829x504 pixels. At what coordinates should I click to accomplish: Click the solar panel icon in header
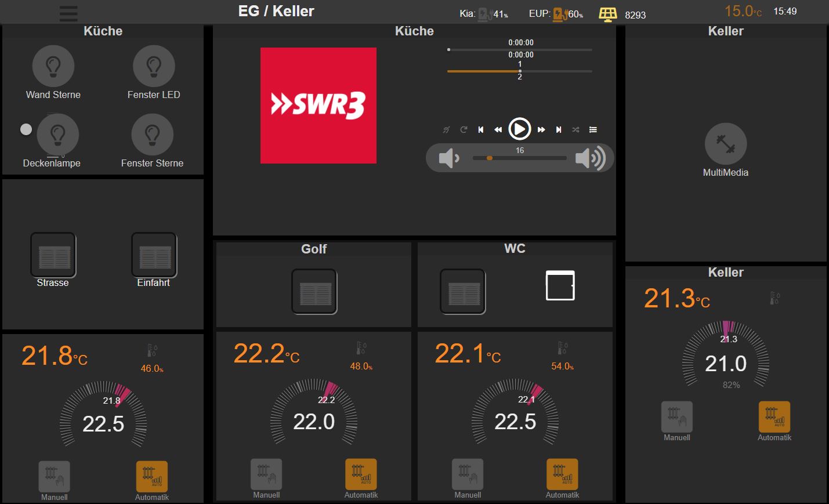click(608, 14)
